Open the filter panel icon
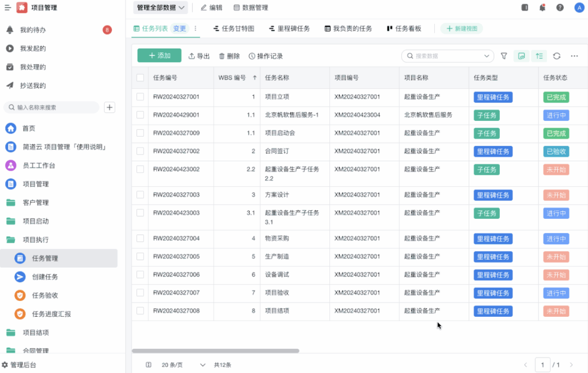The width and height of the screenshot is (588, 373). point(504,56)
